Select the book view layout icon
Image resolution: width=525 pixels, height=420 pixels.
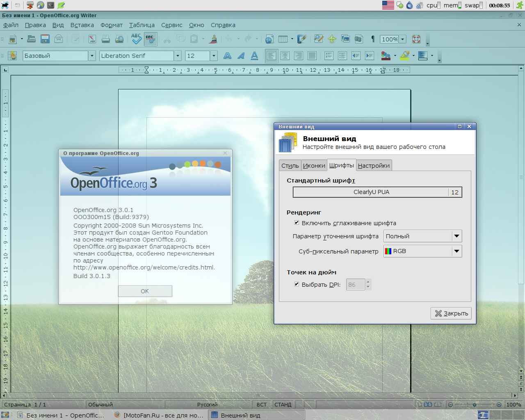click(x=438, y=404)
